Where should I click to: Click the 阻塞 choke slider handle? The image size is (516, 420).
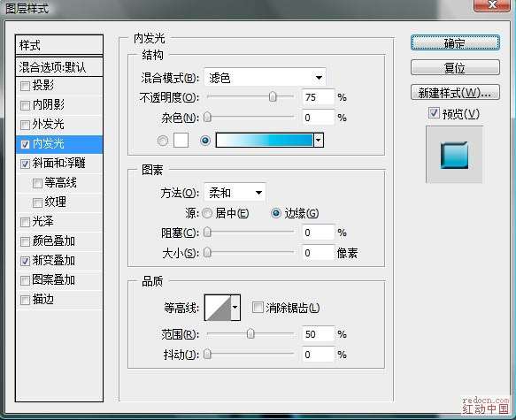[207, 232]
